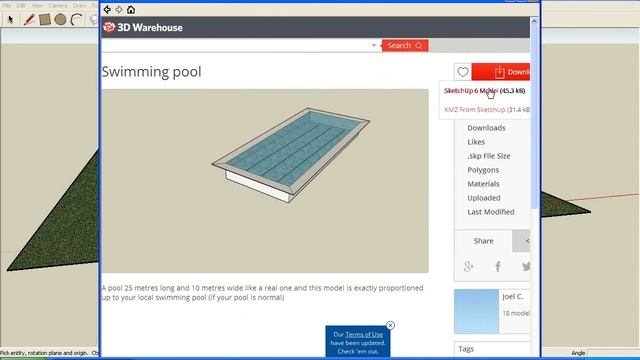This screenshot has height=360, width=640.
Task: Open the Edit menu in SketchUp
Action: pos(21,6)
